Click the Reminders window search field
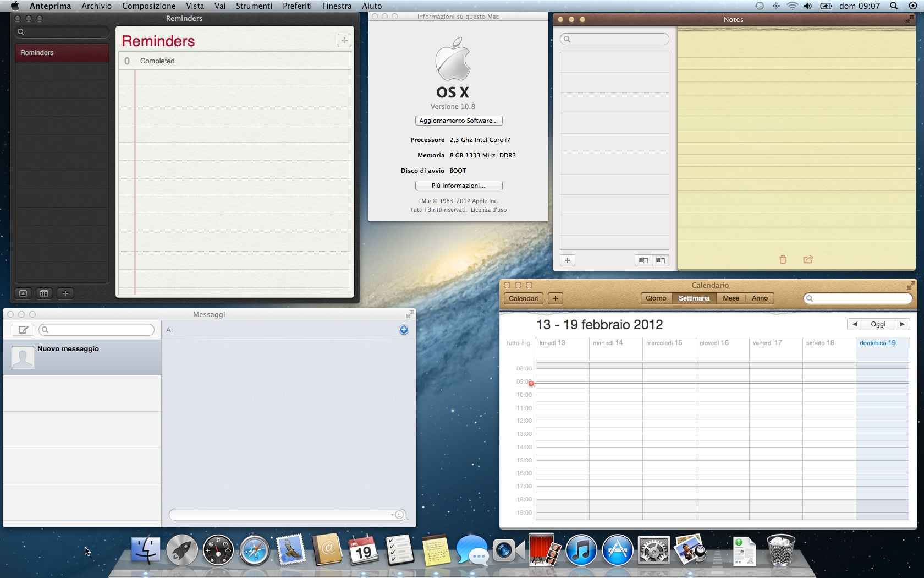The image size is (924, 578). (x=62, y=32)
